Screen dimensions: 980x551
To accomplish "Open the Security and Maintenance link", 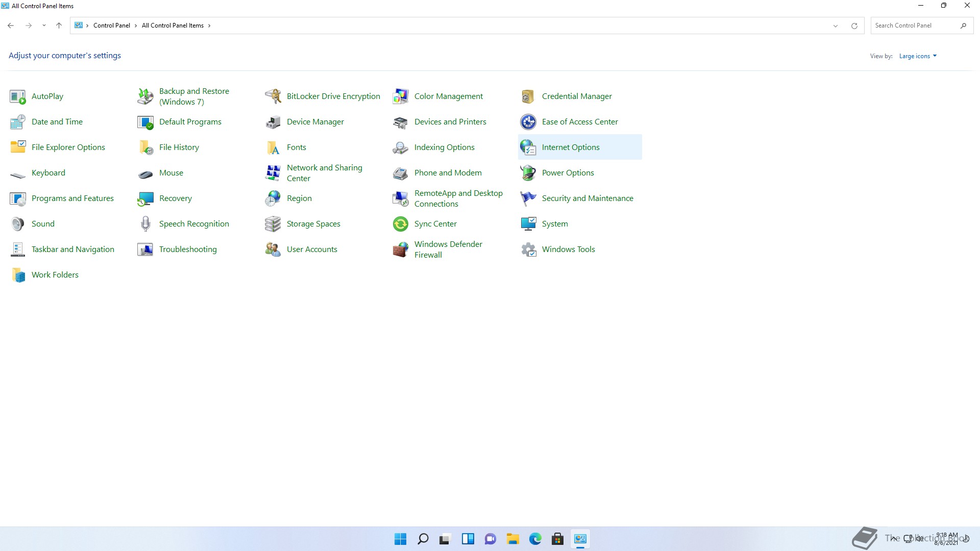I will click(x=587, y=198).
